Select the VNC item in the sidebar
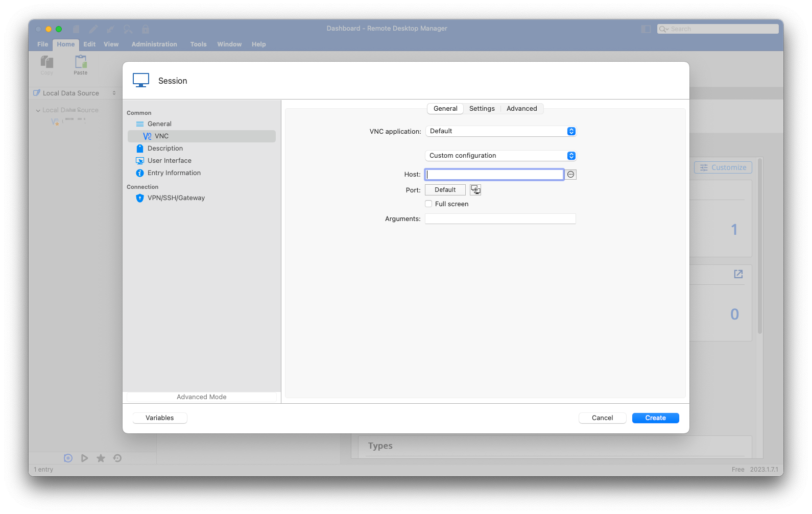Screen dimensions: 812x514 pos(201,136)
